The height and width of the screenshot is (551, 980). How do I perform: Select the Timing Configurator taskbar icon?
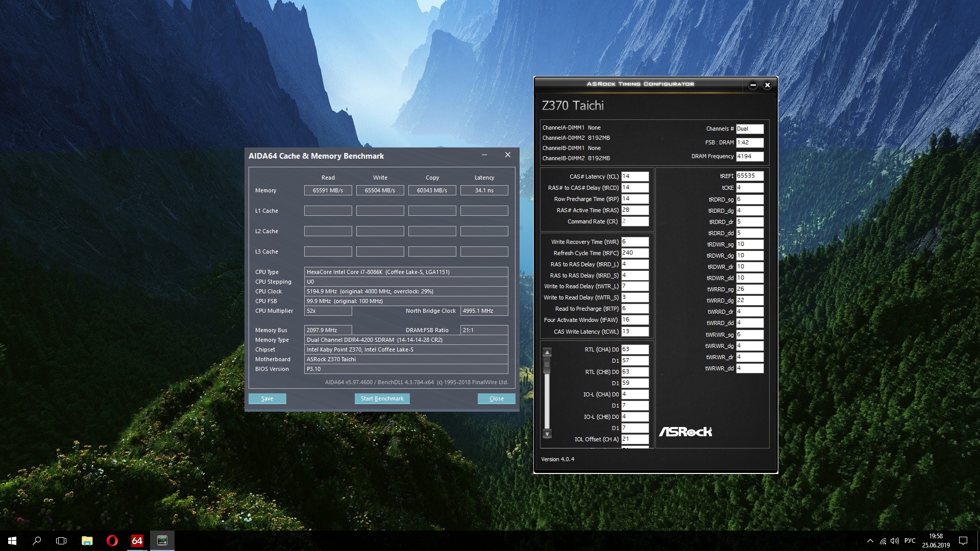[x=162, y=541]
